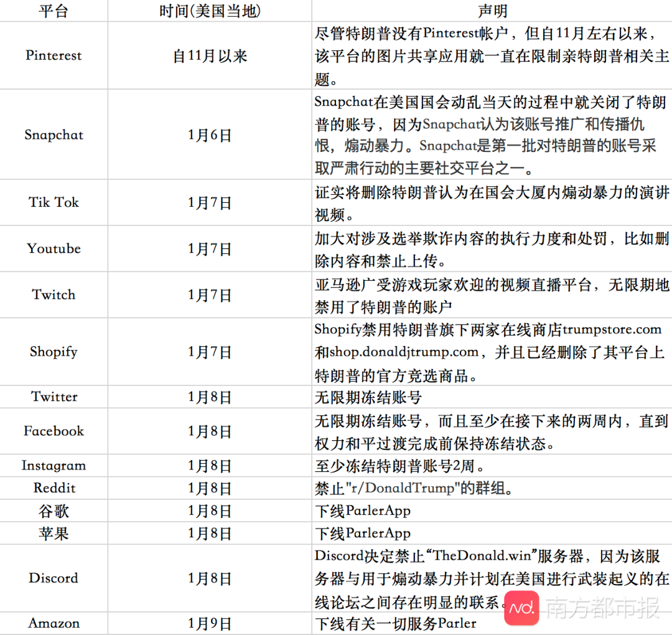
Task: Select the Facebook platform cell
Action: (x=54, y=431)
